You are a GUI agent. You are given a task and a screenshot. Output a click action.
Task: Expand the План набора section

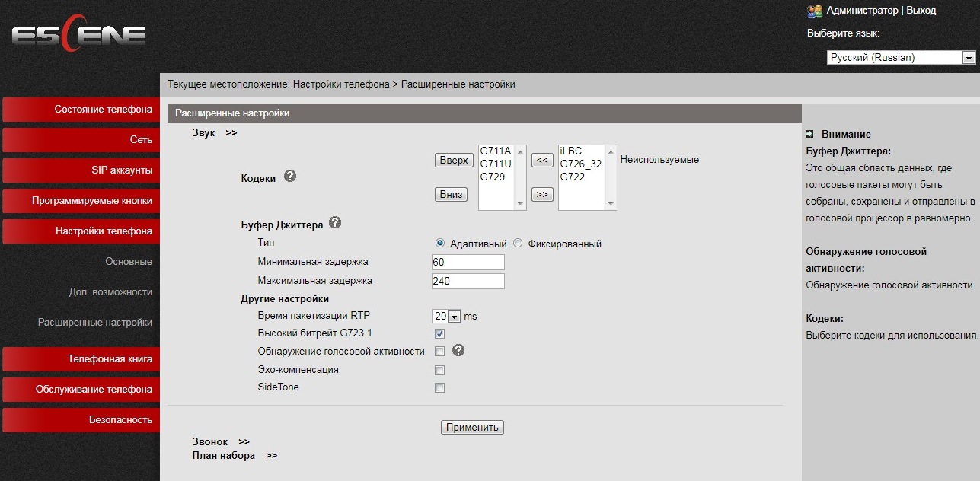[235, 455]
